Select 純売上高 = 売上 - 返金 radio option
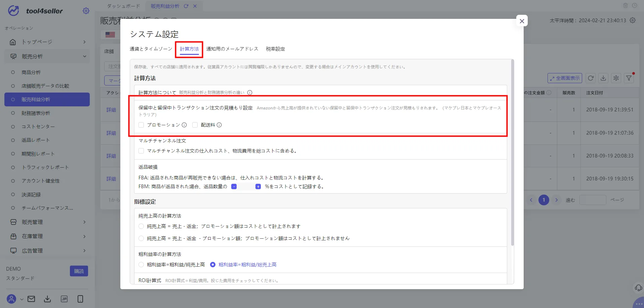This screenshot has height=308, width=644. 141,226
